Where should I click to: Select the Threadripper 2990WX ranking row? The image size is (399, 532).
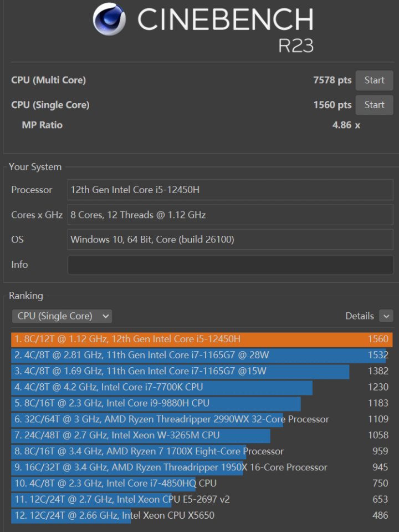(x=172, y=419)
